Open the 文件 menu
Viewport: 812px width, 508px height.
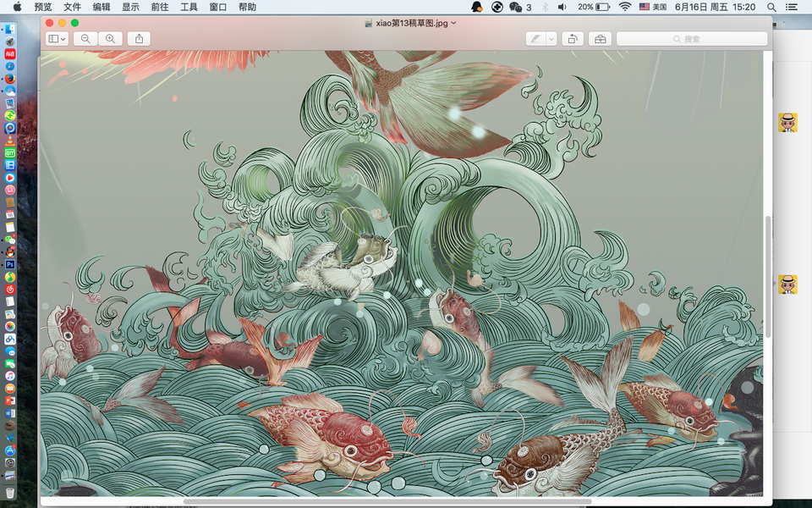coord(72,7)
